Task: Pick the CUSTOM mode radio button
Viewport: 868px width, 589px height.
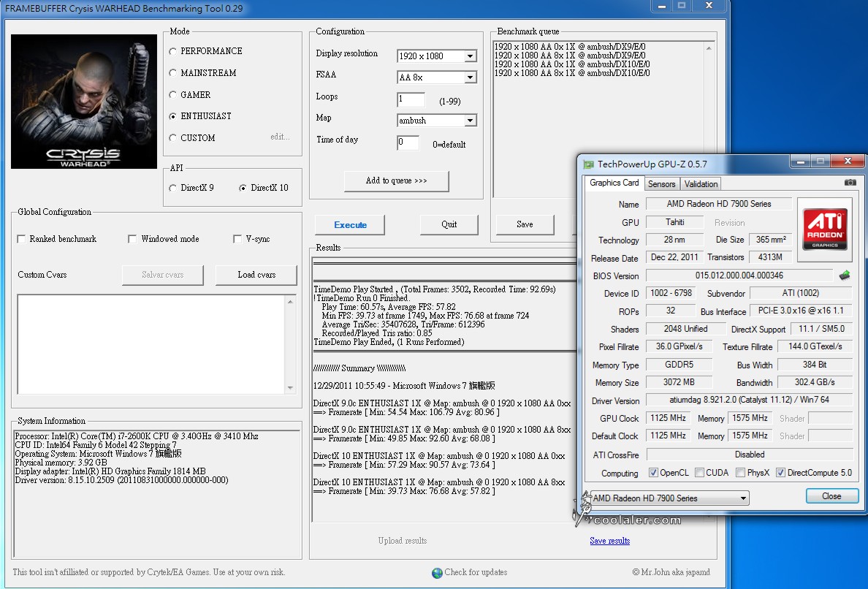Action: coord(172,138)
